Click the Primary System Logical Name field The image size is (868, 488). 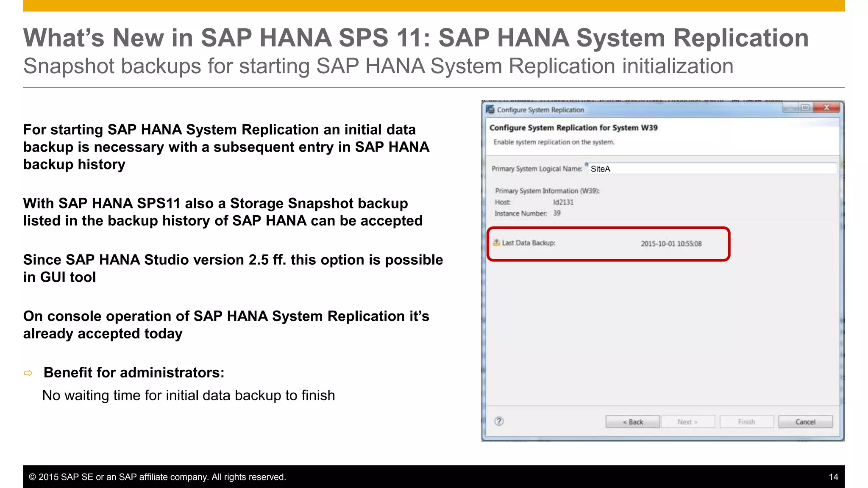[712, 169]
